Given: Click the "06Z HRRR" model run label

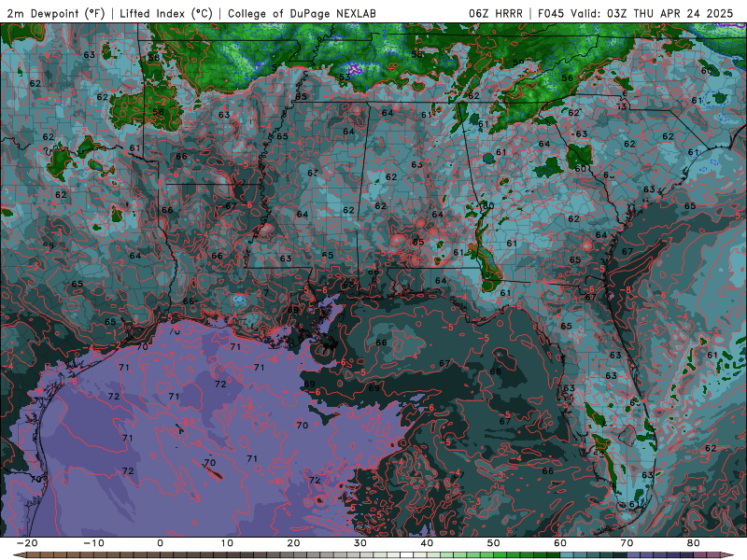Looking at the screenshot, I should click(496, 14).
